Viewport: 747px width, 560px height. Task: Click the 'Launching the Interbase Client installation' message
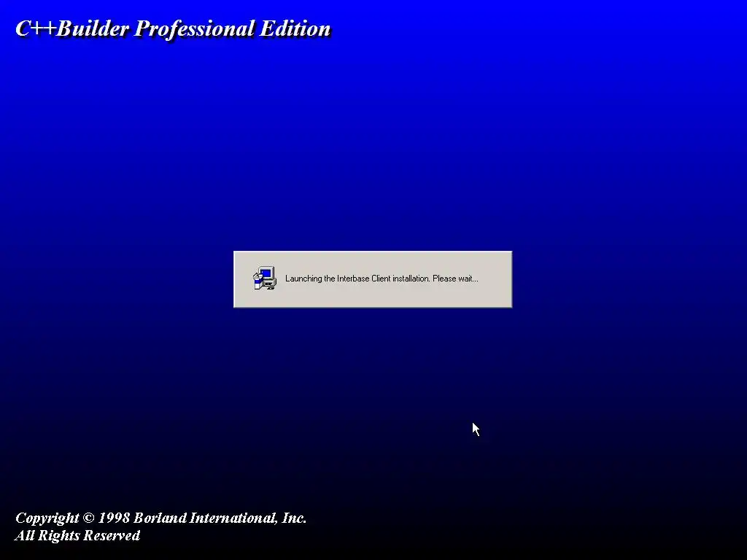point(382,279)
